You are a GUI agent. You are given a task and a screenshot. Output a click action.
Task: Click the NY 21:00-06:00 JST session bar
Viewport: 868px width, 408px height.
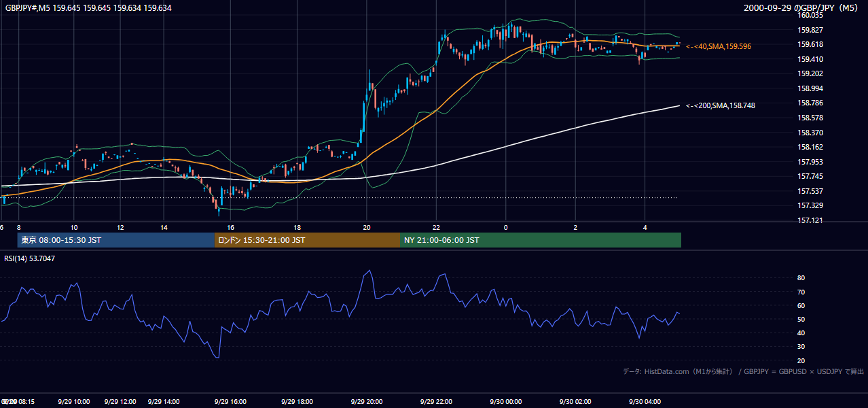541,240
